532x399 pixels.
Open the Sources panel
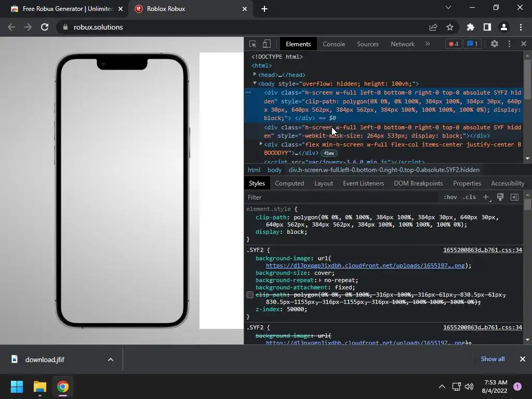pyautogui.click(x=368, y=44)
